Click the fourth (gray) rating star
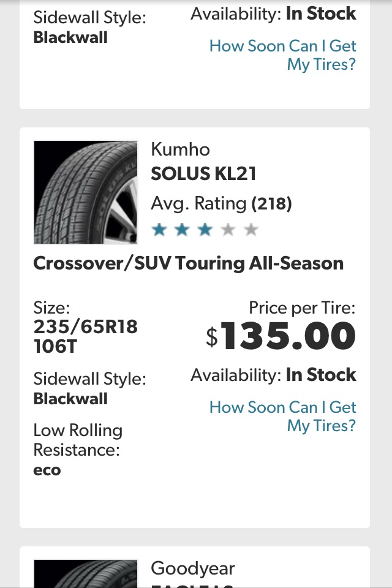 (x=228, y=230)
